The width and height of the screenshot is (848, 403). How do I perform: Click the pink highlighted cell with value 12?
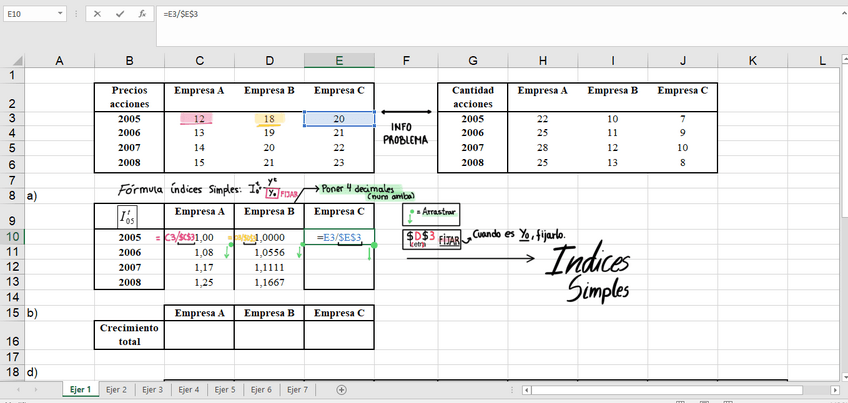(x=199, y=118)
